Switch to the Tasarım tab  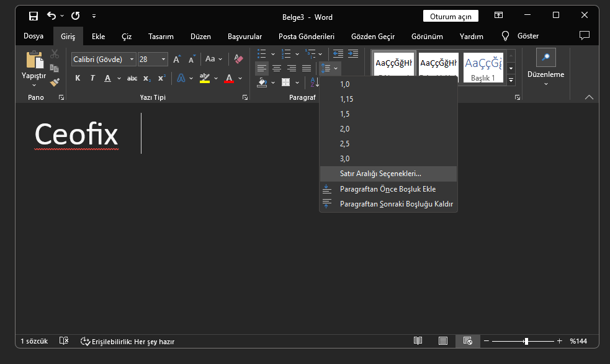tap(161, 37)
